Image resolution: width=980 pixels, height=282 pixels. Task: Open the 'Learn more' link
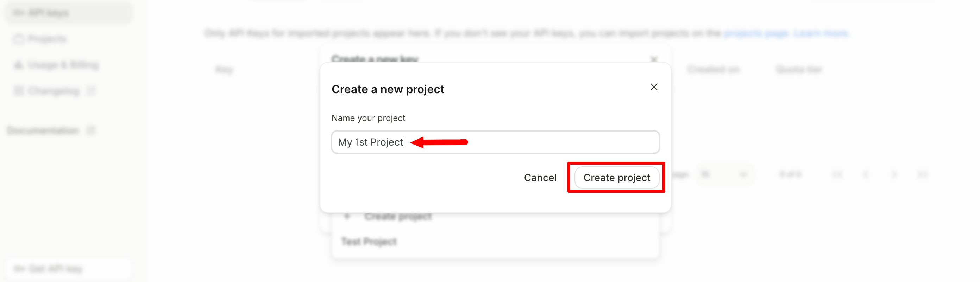coord(821,33)
